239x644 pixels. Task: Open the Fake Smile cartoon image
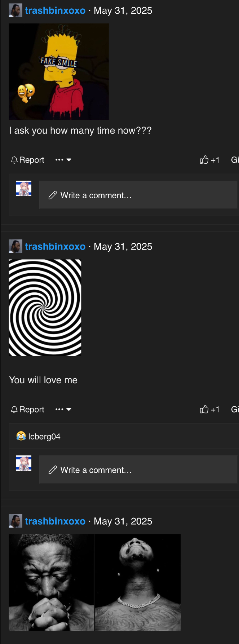tap(59, 72)
